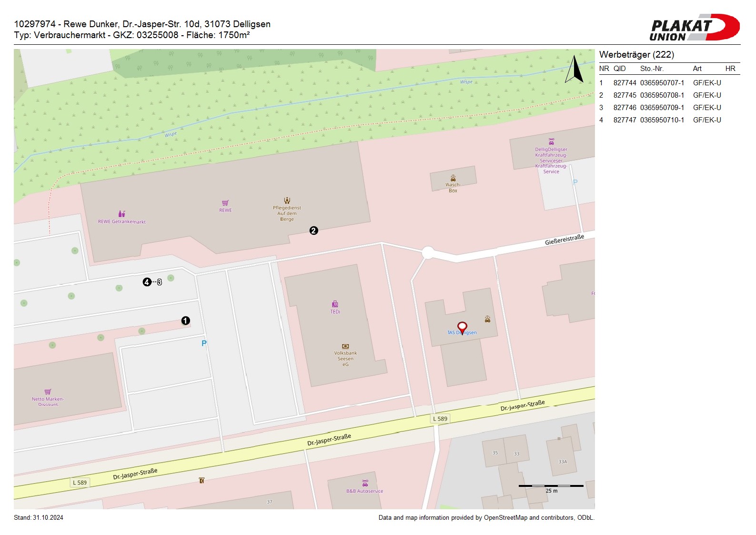Click map marker number 4
The image size is (756, 535).
(147, 282)
